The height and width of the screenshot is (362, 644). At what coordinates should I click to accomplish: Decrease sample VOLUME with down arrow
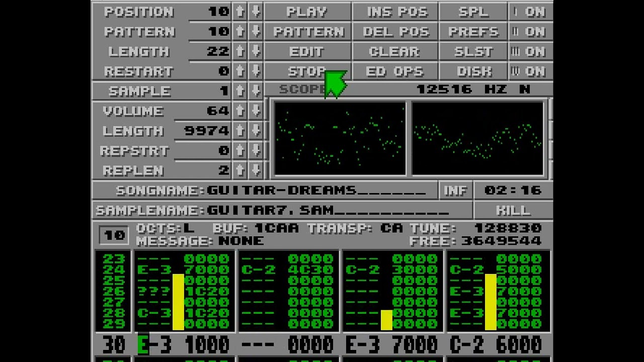click(x=256, y=111)
